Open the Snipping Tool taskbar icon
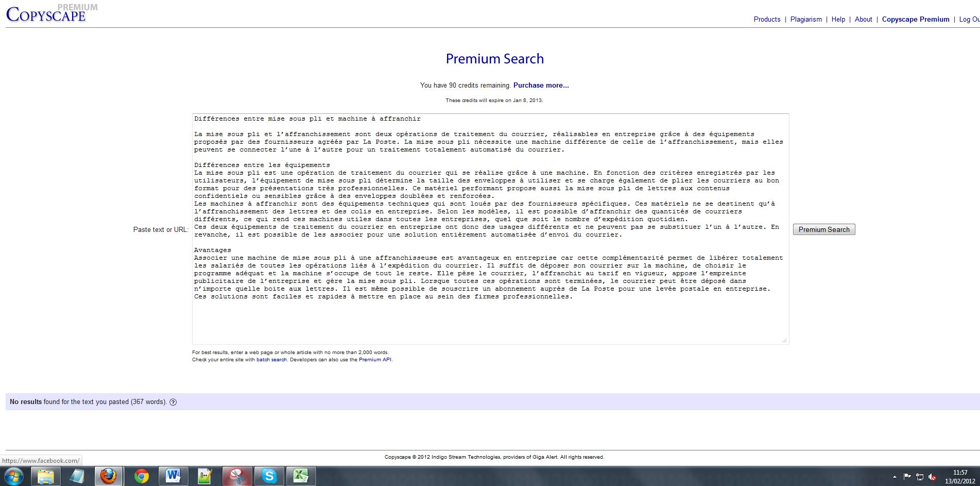This screenshot has height=486, width=980. pos(237,476)
